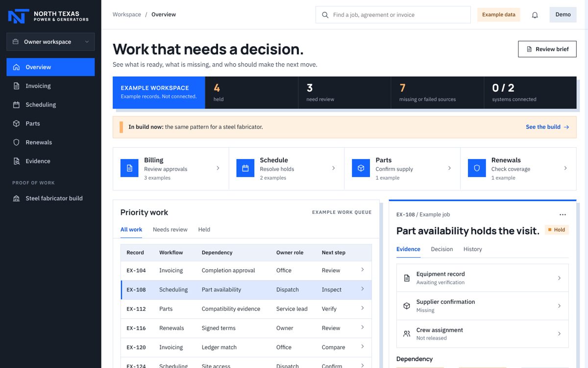
Task: Expand the Schedule card chevron
Action: (334, 168)
